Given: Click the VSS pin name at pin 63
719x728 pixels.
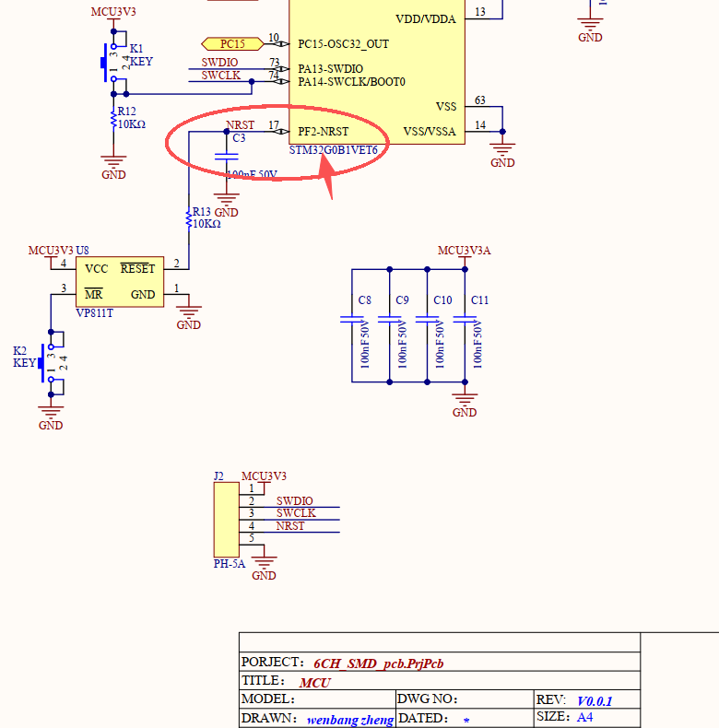Looking at the screenshot, I should [x=446, y=107].
